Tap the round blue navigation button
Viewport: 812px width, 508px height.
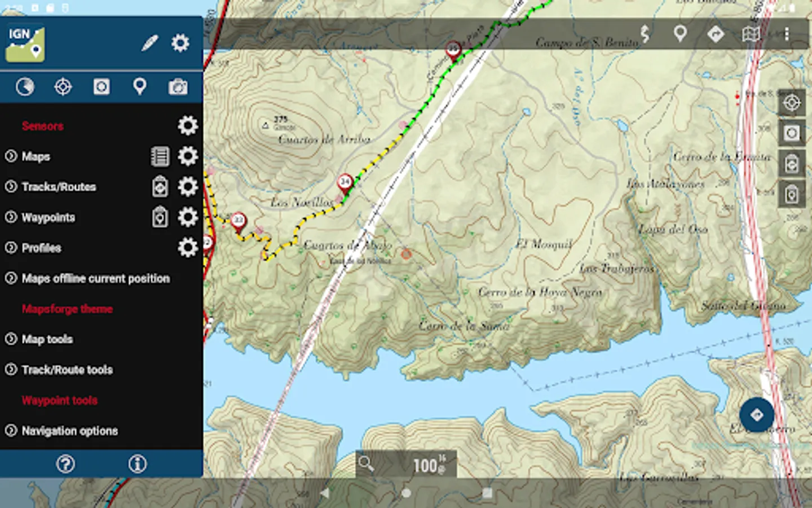pos(757,415)
